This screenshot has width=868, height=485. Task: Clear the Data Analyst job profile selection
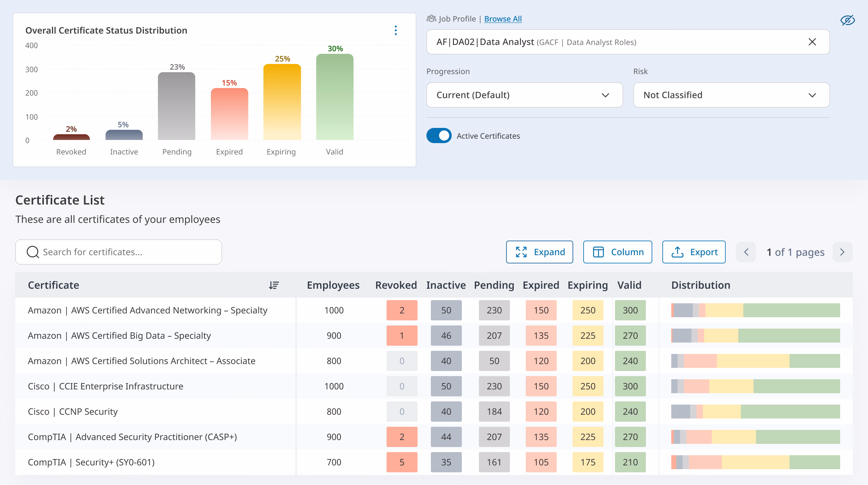pos(812,42)
